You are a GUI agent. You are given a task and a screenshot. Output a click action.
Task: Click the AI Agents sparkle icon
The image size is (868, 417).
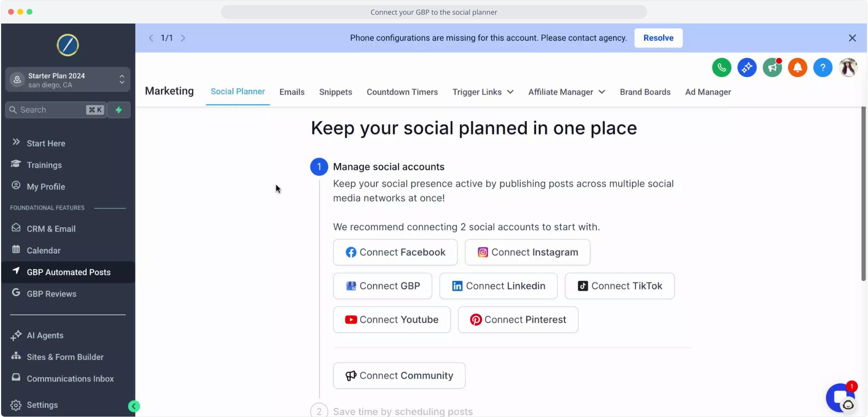[16, 335]
